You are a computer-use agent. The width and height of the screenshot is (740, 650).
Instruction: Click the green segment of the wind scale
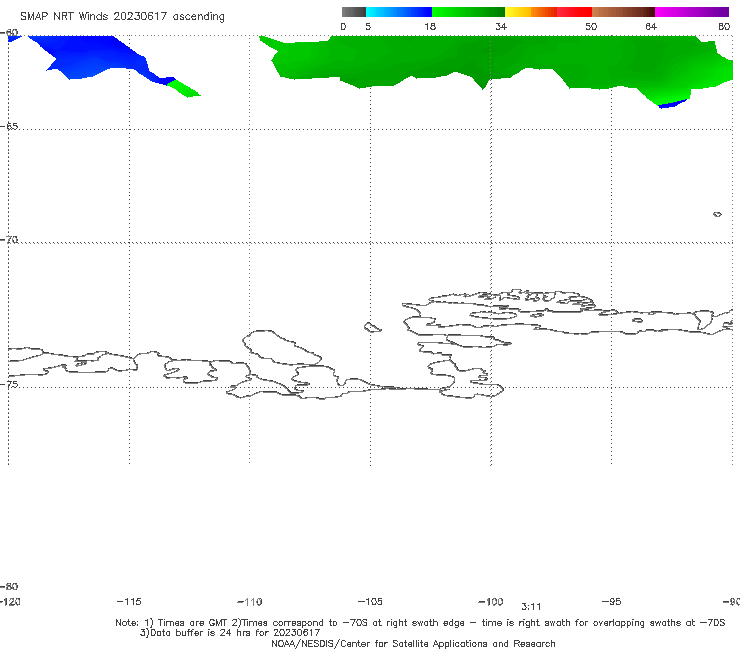pyautogui.click(x=469, y=12)
